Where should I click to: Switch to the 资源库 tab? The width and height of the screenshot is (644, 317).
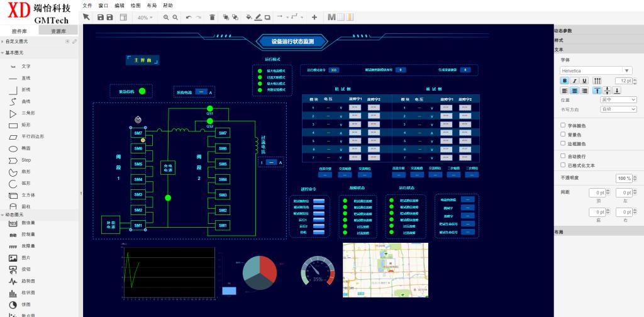[59, 30]
